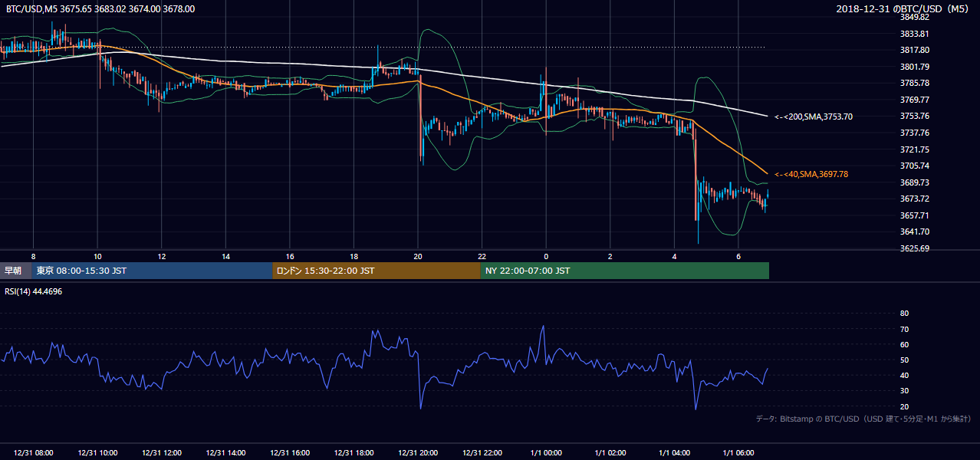Click bottom time label 12/31 20:00
Screen dimensions: 980x460
[x=418, y=453]
